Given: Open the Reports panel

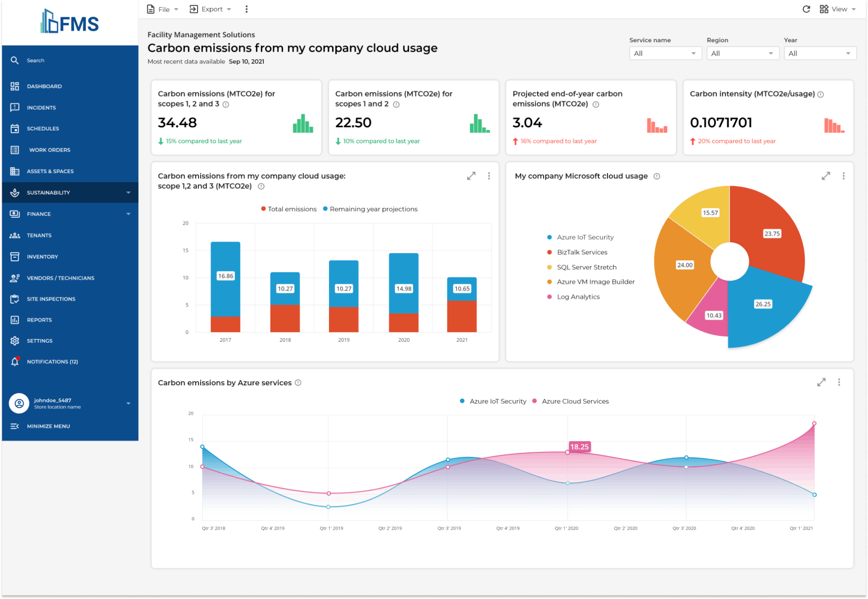Looking at the screenshot, I should click(40, 320).
